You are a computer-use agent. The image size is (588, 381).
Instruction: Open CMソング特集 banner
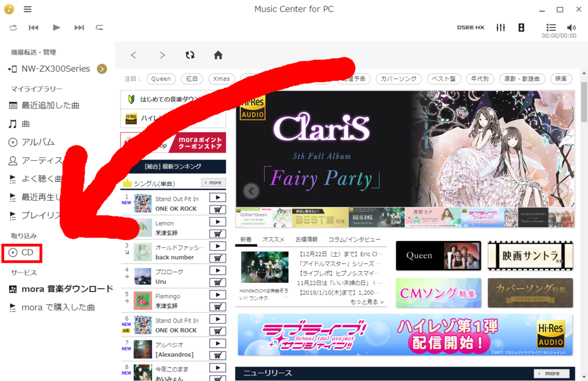tap(438, 293)
